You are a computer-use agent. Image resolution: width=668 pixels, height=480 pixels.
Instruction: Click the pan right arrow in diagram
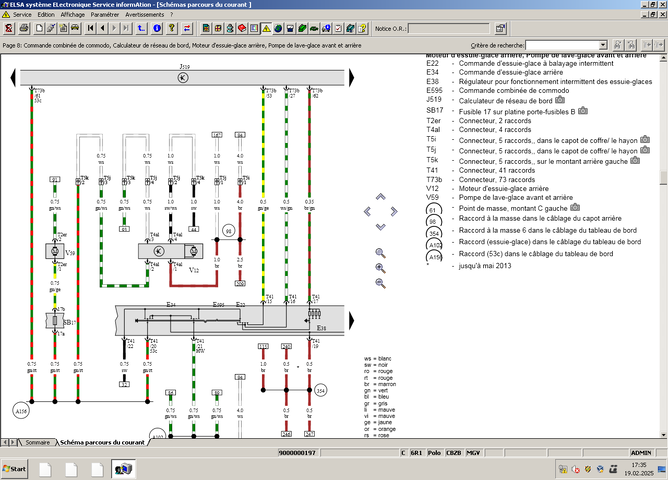[392, 211]
